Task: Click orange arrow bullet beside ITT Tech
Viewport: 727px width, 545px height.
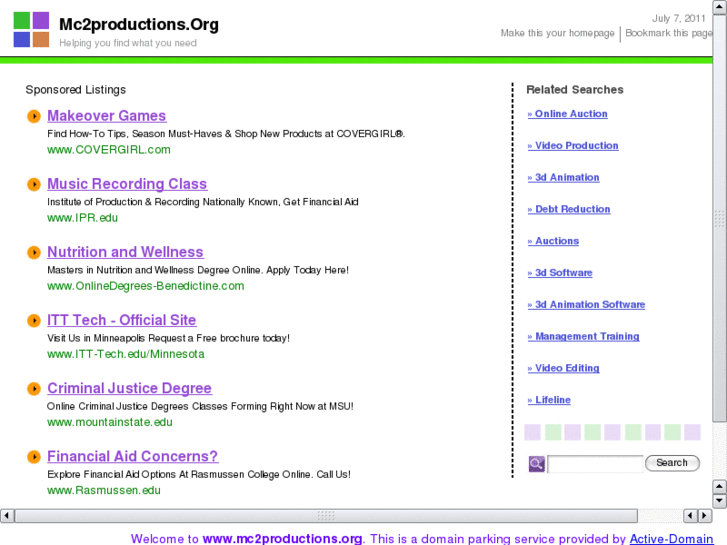Action: pos(34,321)
